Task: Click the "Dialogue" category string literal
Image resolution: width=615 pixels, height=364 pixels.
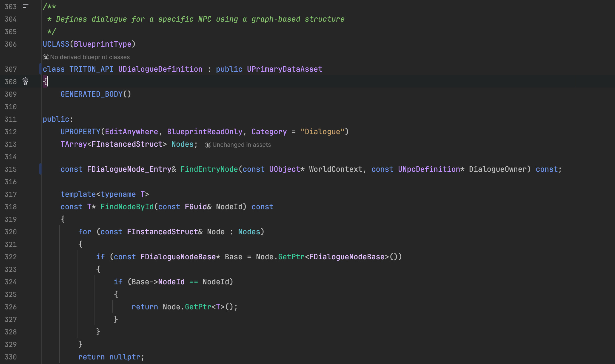Action: click(x=322, y=132)
